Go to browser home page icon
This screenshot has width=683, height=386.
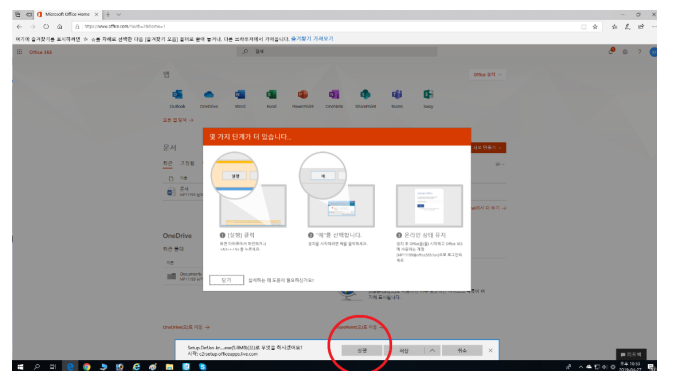click(x=60, y=27)
